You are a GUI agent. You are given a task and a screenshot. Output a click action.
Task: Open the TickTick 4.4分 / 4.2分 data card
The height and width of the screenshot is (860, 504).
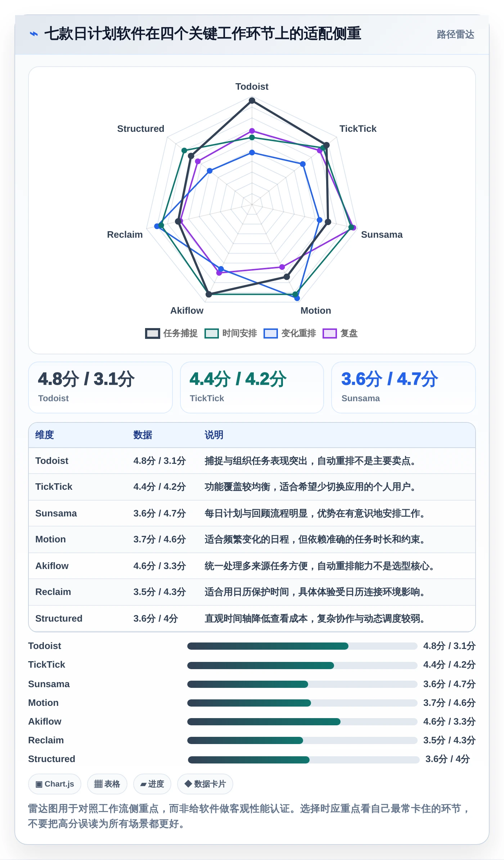[x=252, y=388]
